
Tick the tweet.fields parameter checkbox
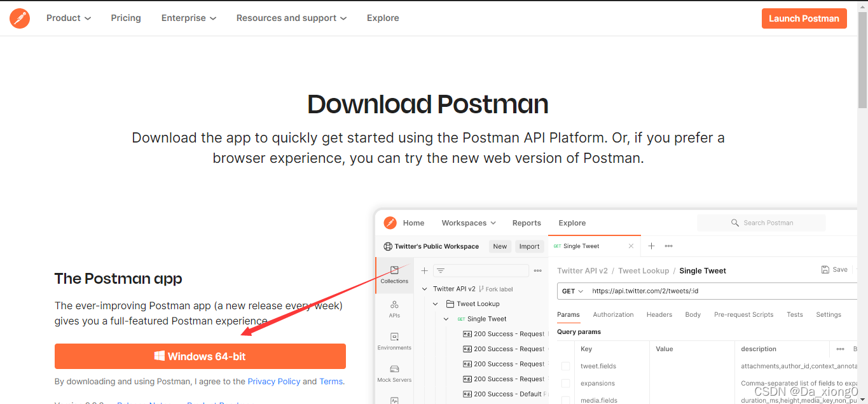click(565, 366)
